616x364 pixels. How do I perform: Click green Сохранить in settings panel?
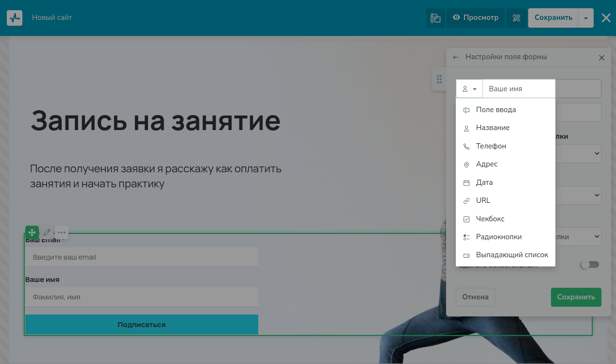[x=576, y=297]
